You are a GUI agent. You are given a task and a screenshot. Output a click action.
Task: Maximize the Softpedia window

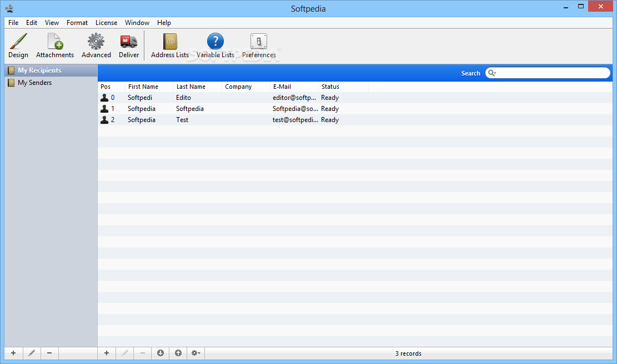click(x=581, y=7)
